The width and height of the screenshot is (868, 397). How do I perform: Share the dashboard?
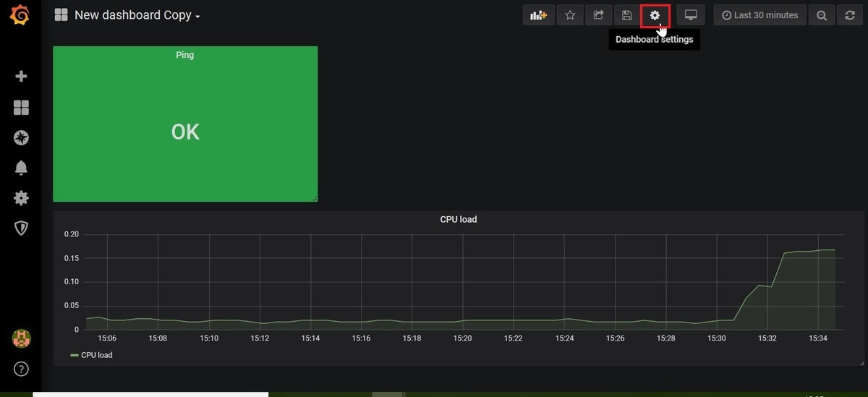click(x=598, y=15)
